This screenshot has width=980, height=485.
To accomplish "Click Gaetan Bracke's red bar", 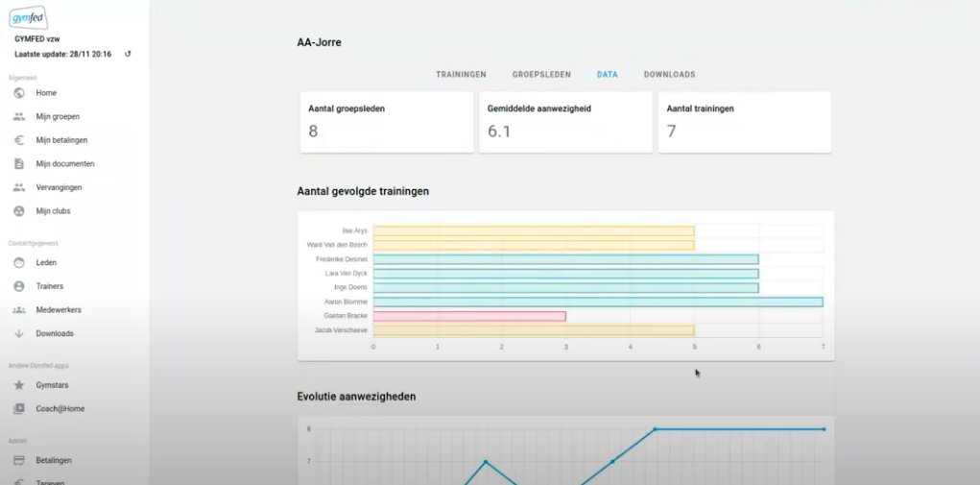I will (469, 316).
